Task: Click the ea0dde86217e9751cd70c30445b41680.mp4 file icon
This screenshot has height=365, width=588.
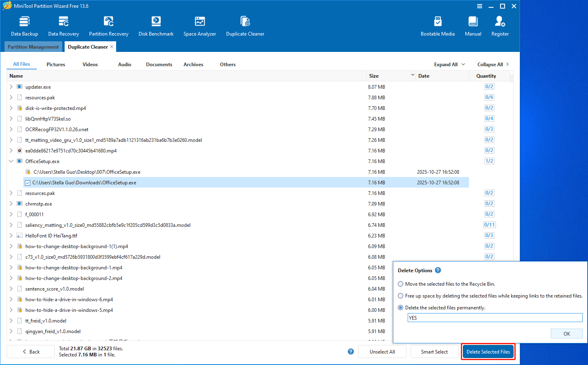Action: pyautogui.click(x=20, y=150)
